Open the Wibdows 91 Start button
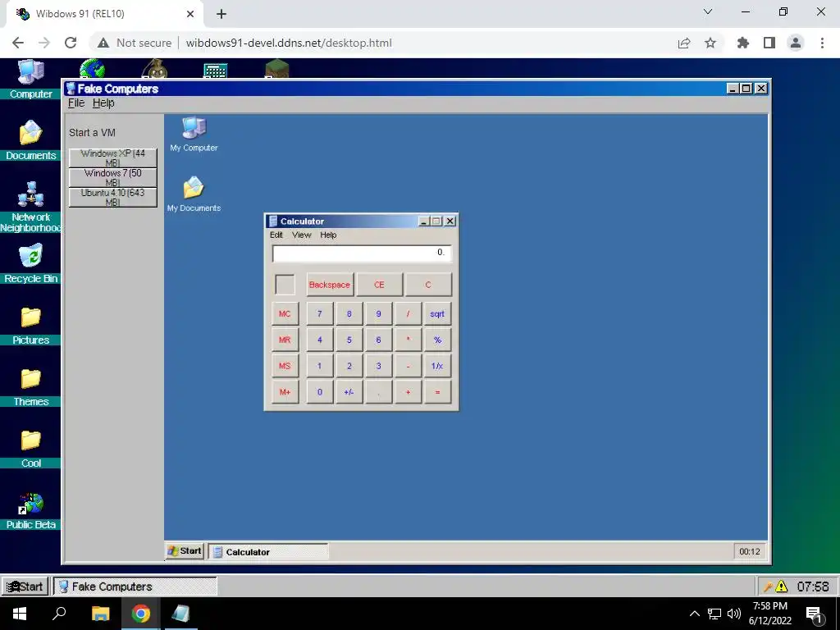Viewport: 840px width, 630px height. [x=25, y=587]
